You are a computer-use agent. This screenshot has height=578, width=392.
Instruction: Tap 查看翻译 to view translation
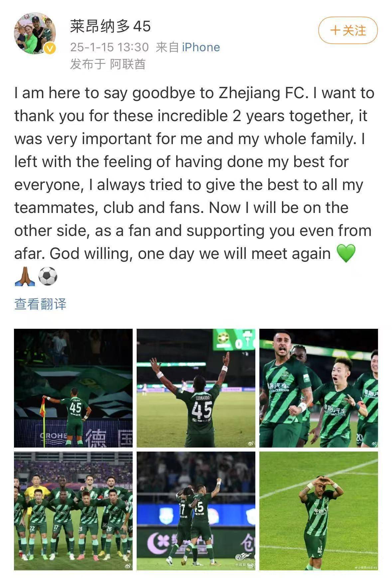40,304
